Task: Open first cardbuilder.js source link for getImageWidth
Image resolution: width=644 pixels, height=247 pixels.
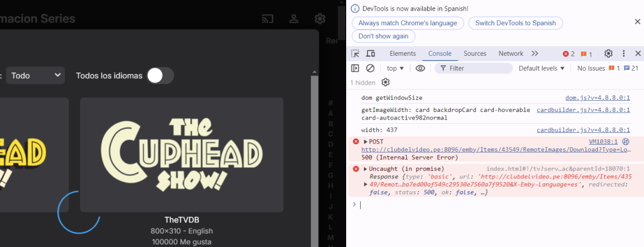Action: 583,110
